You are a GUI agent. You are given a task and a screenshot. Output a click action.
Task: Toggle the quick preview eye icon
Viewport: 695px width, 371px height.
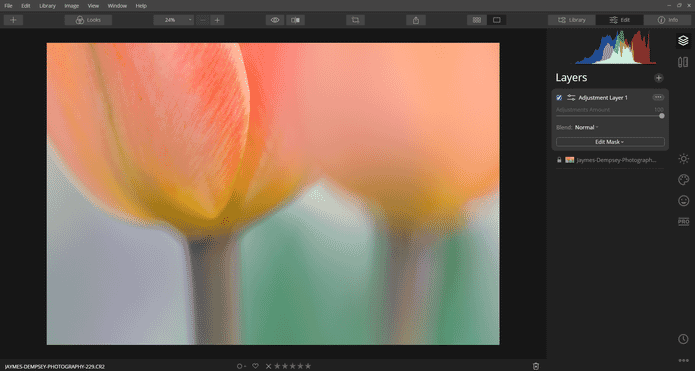tap(275, 20)
